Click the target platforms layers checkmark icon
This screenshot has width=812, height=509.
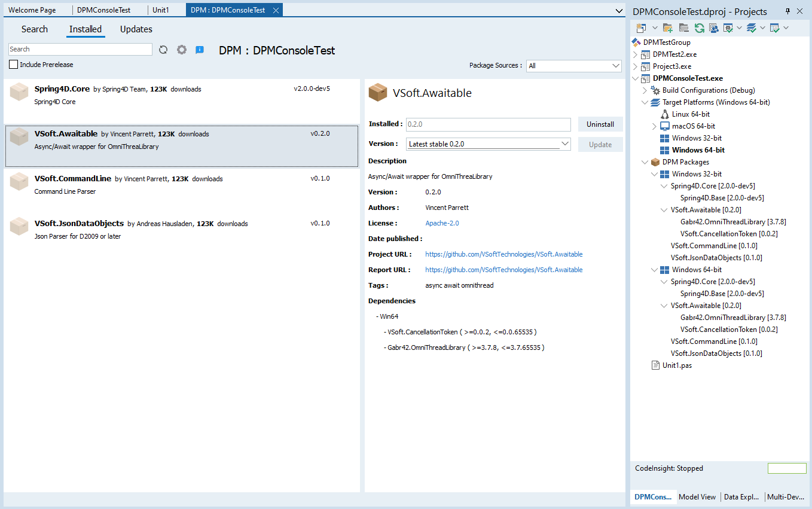(x=752, y=28)
